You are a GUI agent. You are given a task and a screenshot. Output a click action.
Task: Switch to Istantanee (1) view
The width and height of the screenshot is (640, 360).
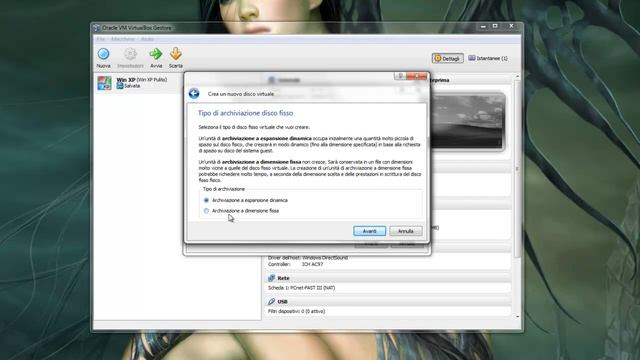coord(488,58)
